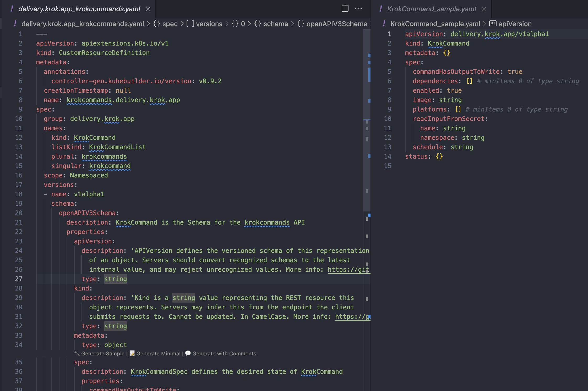Click the YAML file icon on left tab
This screenshot has height=391, width=588.
click(12, 9)
